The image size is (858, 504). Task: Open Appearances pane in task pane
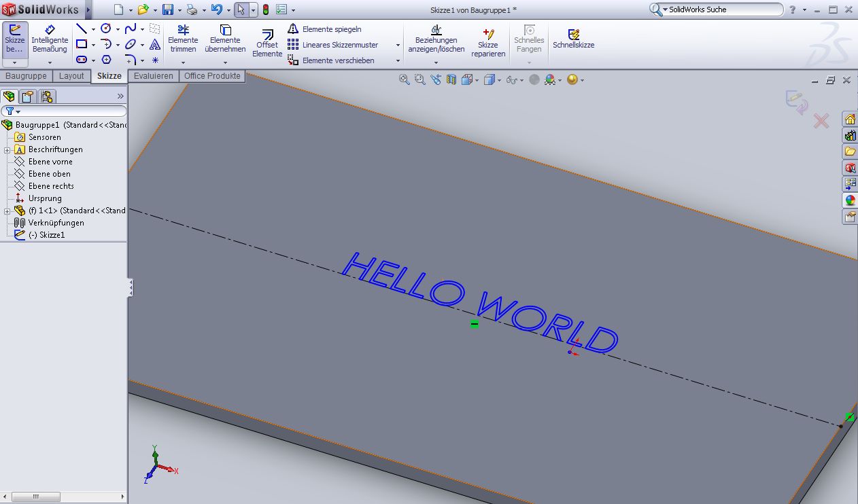(850, 200)
